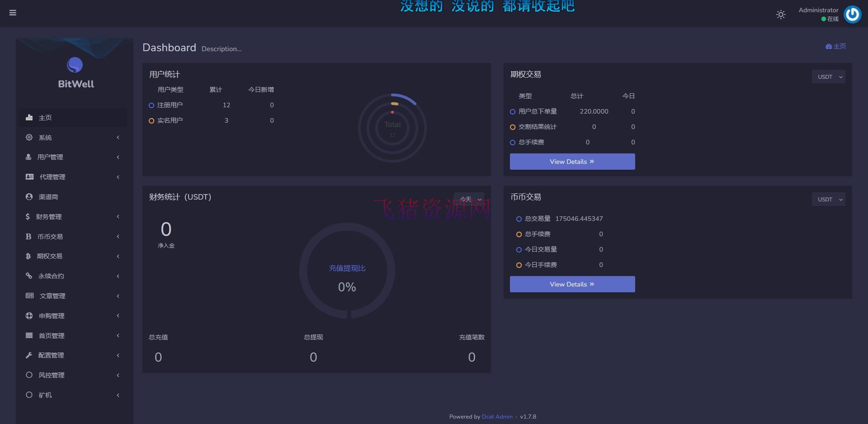The height and width of the screenshot is (424, 868).
Task: Select the 总交易量 bullet in 币币交易
Action: click(519, 219)
